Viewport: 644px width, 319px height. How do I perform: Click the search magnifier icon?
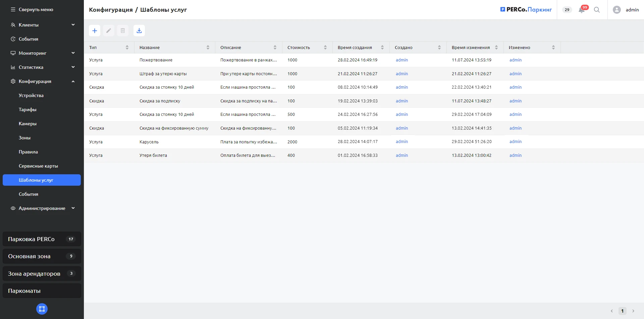(597, 10)
